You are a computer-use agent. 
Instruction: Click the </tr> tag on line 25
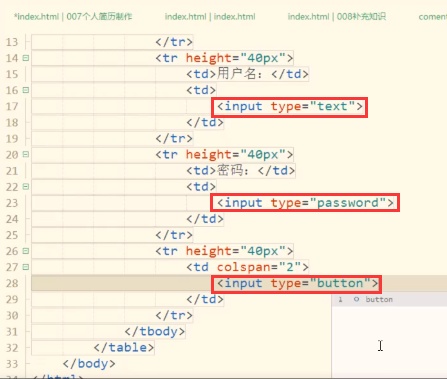tap(174, 235)
